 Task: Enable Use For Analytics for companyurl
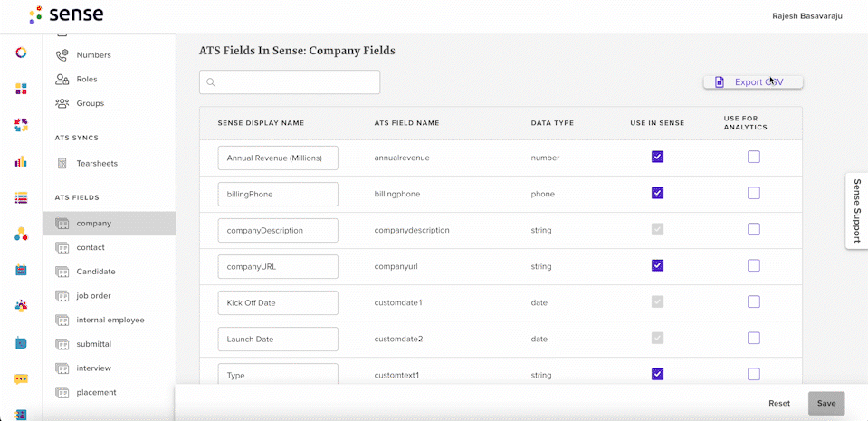(753, 265)
